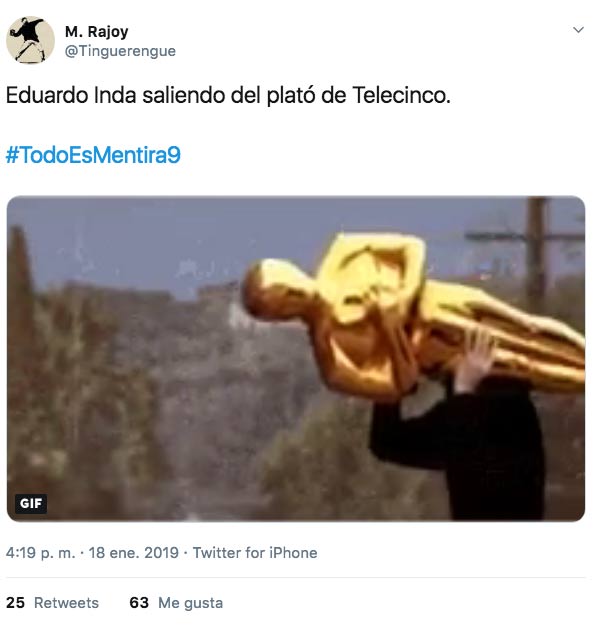The height and width of the screenshot is (626, 593).
Task: Click the likes count number 63
Action: [139, 603]
